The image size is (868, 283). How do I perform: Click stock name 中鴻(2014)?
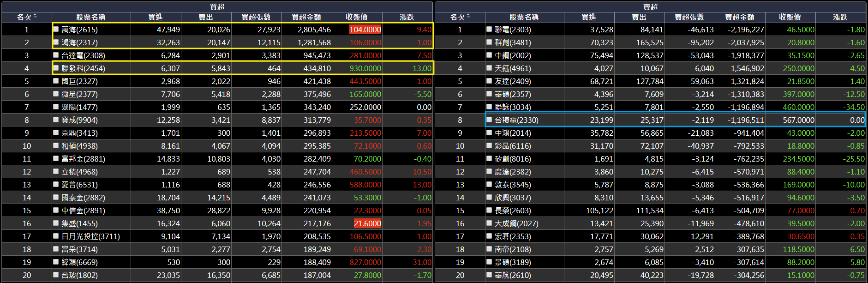point(513,133)
